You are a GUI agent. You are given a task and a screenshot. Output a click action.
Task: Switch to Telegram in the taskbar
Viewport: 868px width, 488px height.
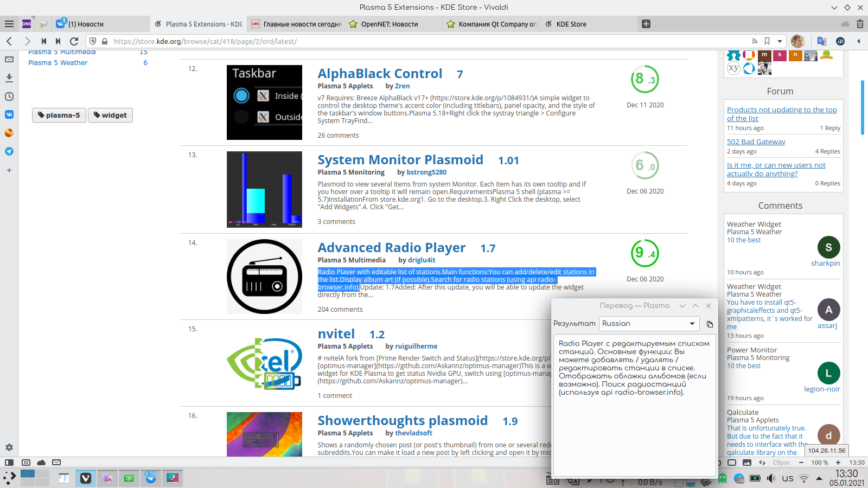pyautogui.click(x=151, y=478)
